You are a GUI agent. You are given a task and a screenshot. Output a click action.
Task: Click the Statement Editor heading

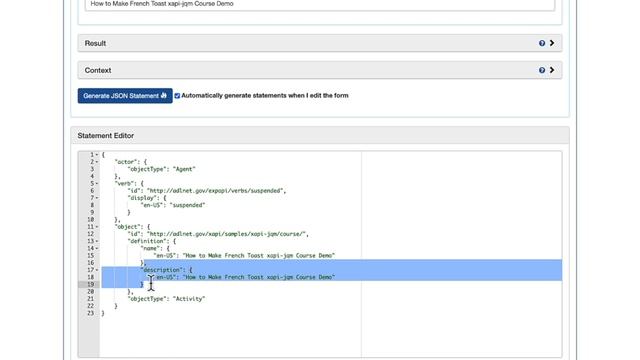[x=106, y=136]
